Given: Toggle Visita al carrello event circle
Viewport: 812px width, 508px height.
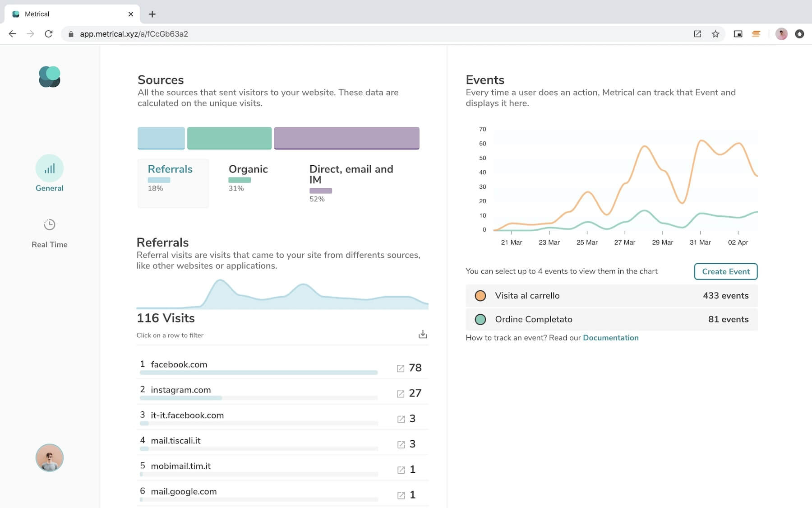Looking at the screenshot, I should (x=480, y=296).
